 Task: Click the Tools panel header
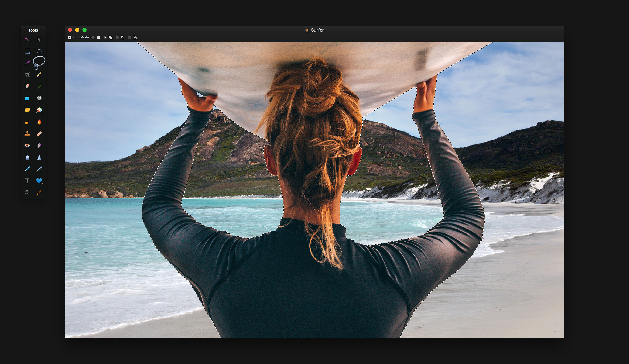[33, 30]
